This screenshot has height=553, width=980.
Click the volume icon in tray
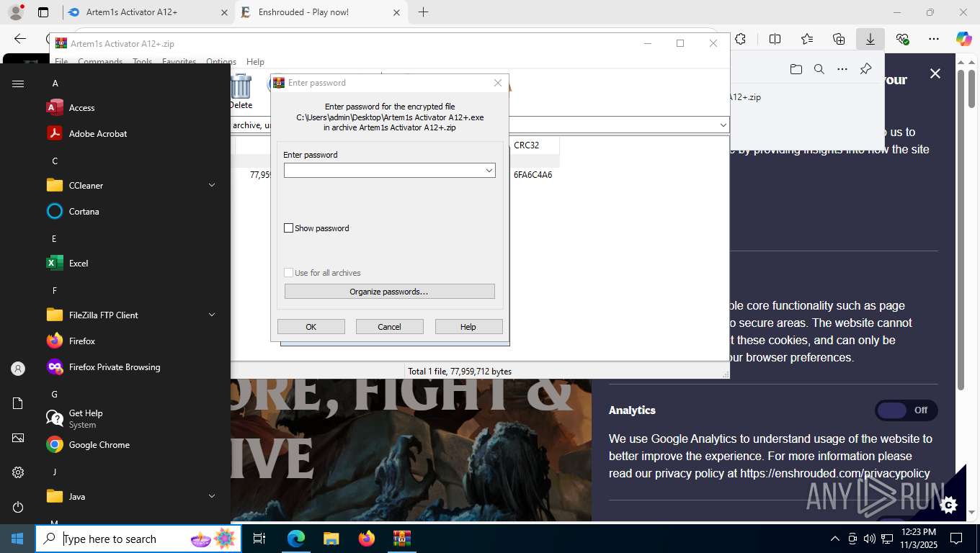coord(869,539)
